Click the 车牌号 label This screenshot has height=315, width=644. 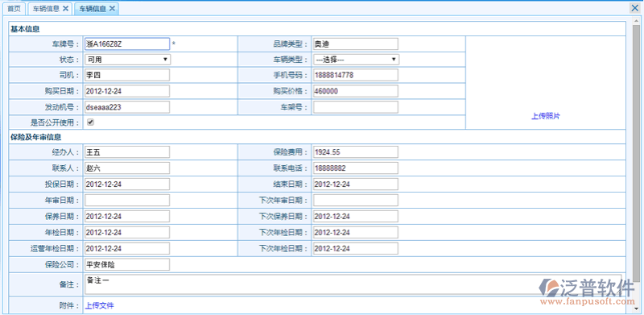(x=65, y=44)
